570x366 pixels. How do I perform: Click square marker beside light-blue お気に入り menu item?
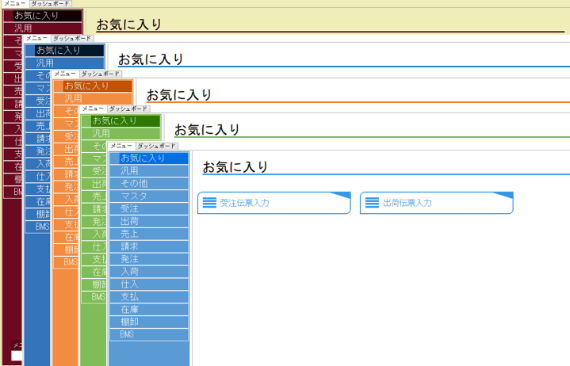[115, 158]
